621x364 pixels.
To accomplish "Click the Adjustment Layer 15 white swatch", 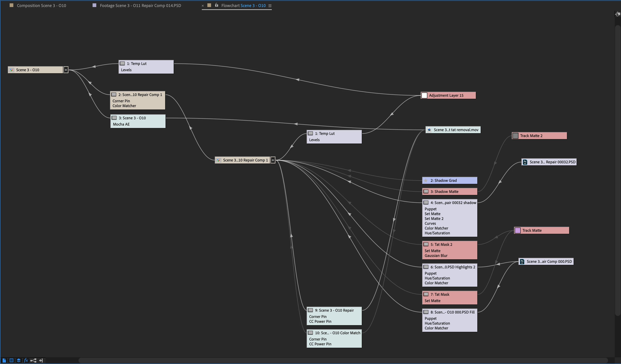I will 424,95.
